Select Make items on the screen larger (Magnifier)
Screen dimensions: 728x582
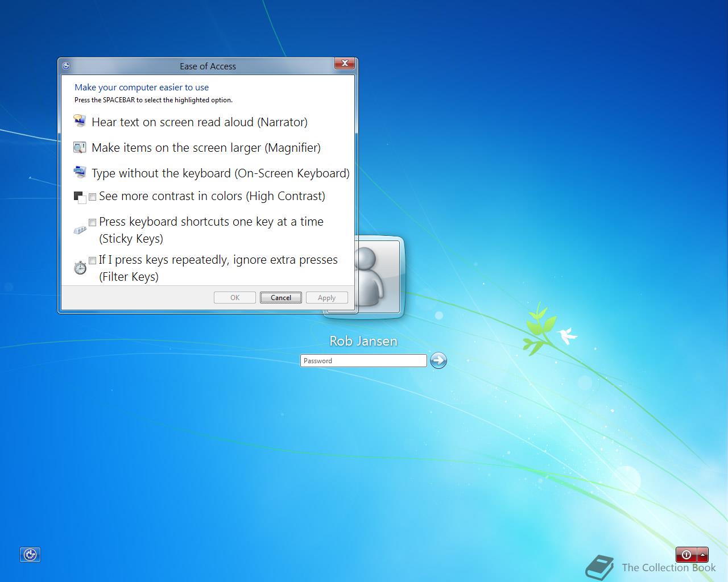coord(206,148)
